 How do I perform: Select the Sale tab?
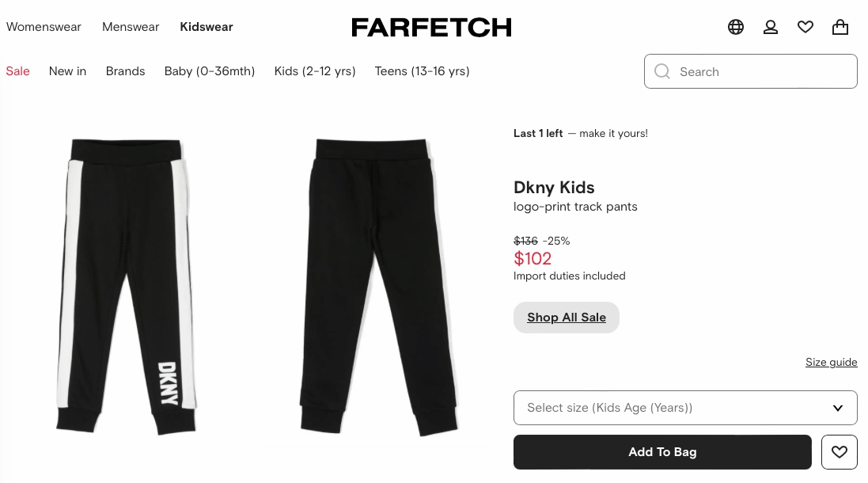(x=17, y=71)
